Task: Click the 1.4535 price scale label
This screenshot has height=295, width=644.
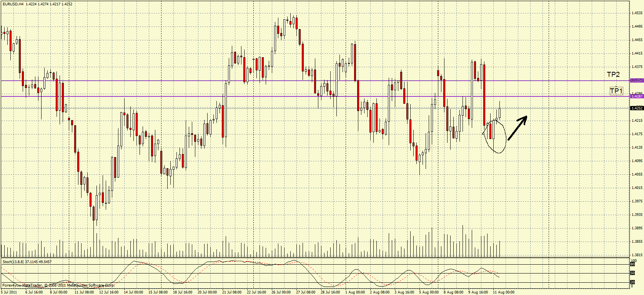Action: point(637,13)
